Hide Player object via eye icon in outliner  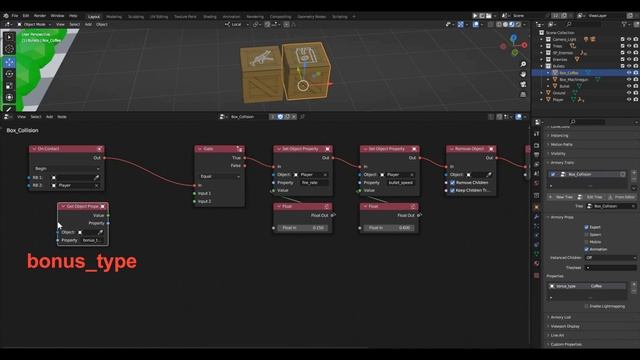(x=629, y=100)
